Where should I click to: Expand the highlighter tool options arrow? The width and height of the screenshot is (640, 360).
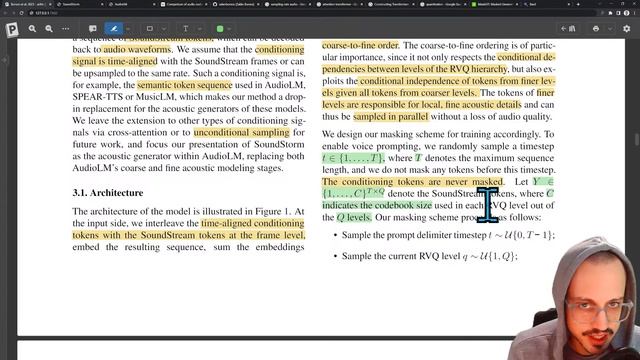128,29
